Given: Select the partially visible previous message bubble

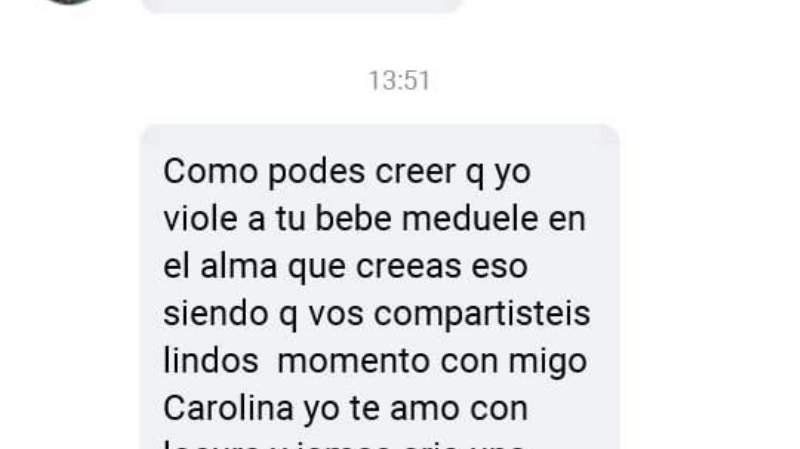Looking at the screenshot, I should pyautogui.click(x=302, y=6).
